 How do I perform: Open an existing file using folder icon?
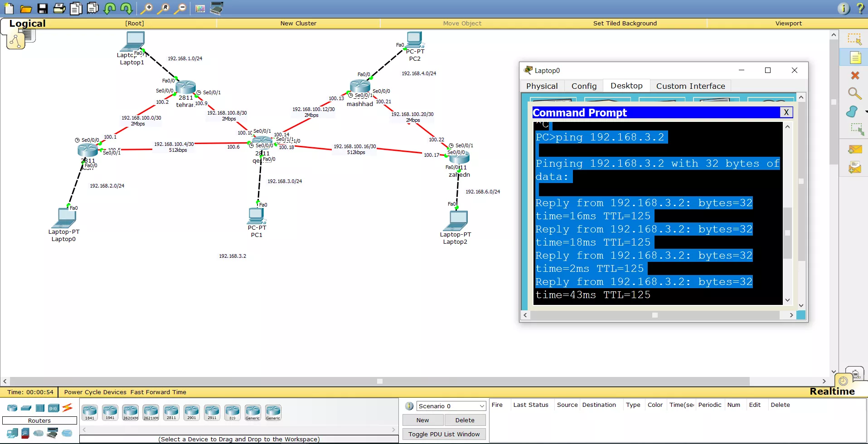(26, 8)
